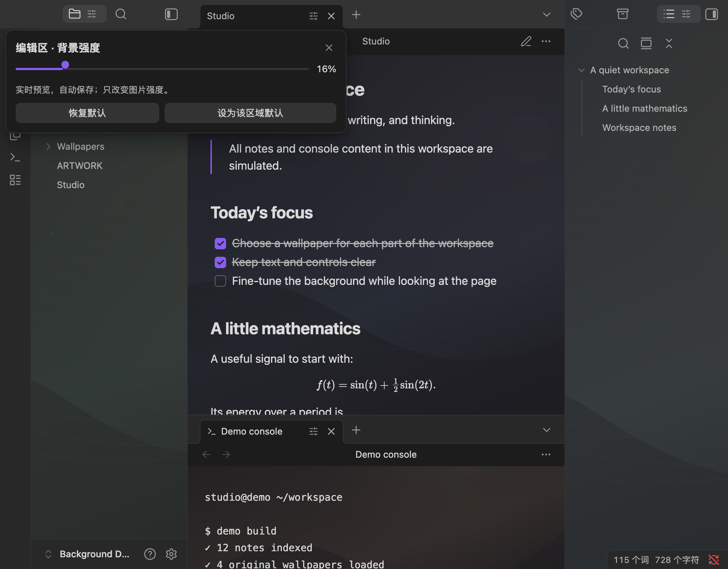The height and width of the screenshot is (569, 728).
Task: Open the ARTWORK file in explorer
Action: tap(80, 166)
